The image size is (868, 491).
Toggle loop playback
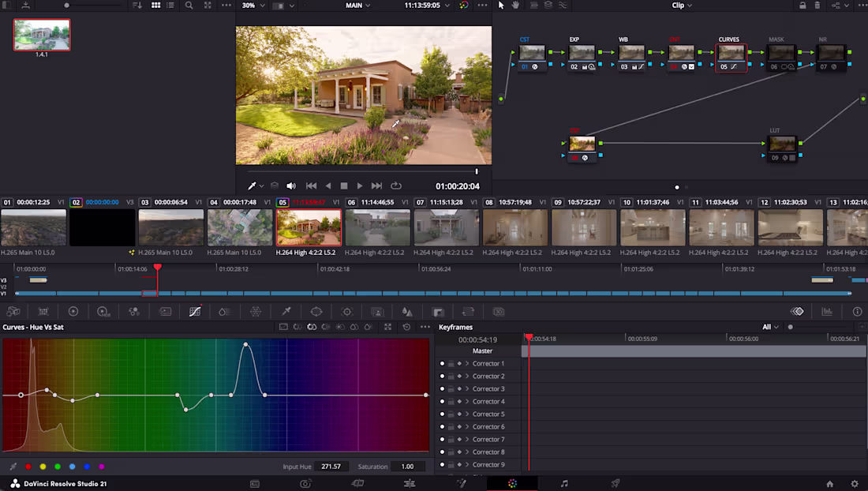(396, 186)
